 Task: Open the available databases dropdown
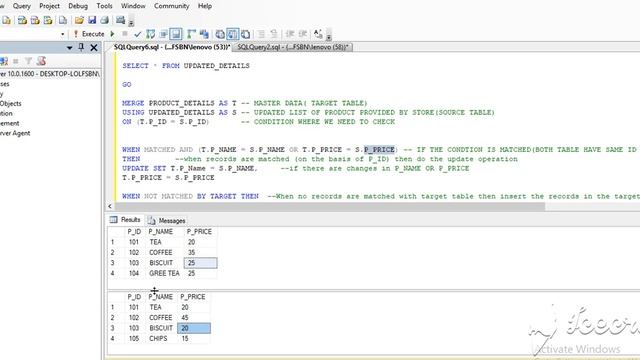[x=62, y=34]
